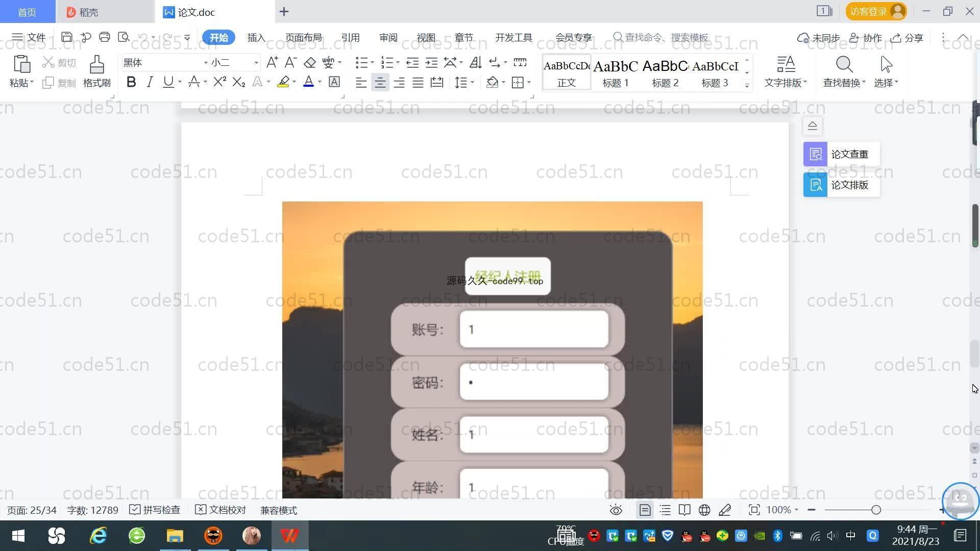Screen dimensions: 980x551
Task: Click the search commands field
Action: click(x=660, y=38)
